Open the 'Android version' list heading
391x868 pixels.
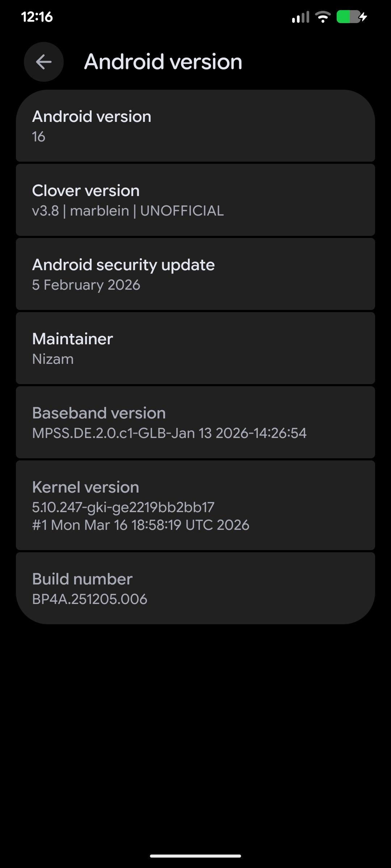point(92,116)
